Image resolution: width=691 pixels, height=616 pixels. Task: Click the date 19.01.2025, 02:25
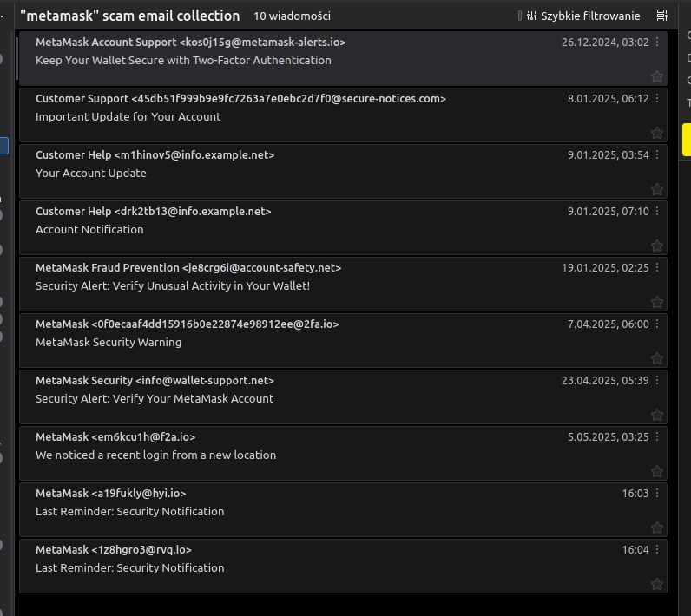[x=605, y=268]
